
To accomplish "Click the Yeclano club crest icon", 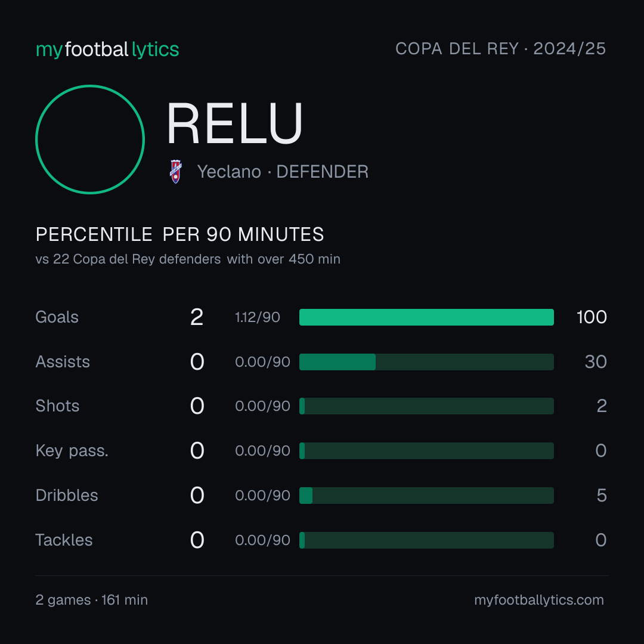I will [176, 172].
